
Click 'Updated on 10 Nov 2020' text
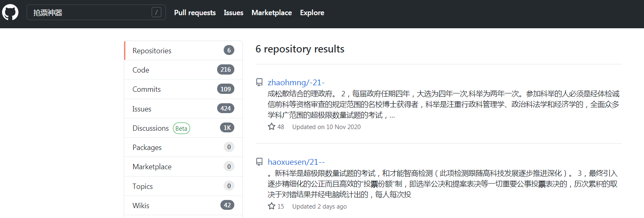[x=327, y=127]
